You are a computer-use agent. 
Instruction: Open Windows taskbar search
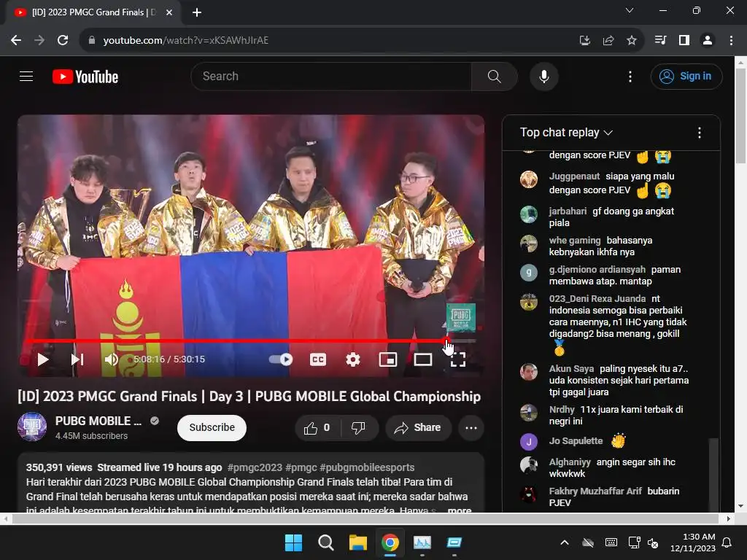coord(326,542)
